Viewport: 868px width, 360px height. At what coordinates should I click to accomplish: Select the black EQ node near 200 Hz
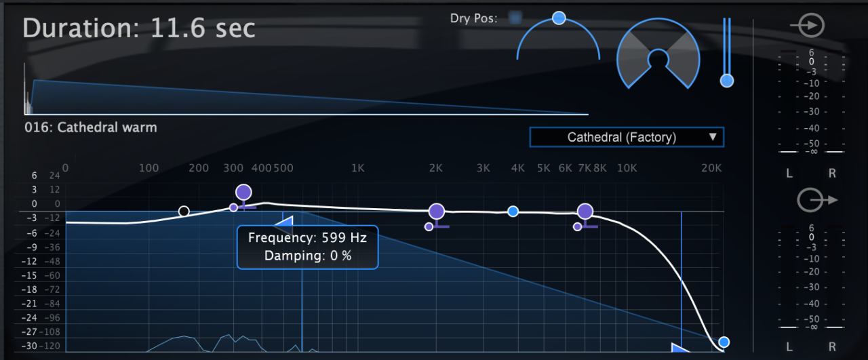click(x=184, y=212)
